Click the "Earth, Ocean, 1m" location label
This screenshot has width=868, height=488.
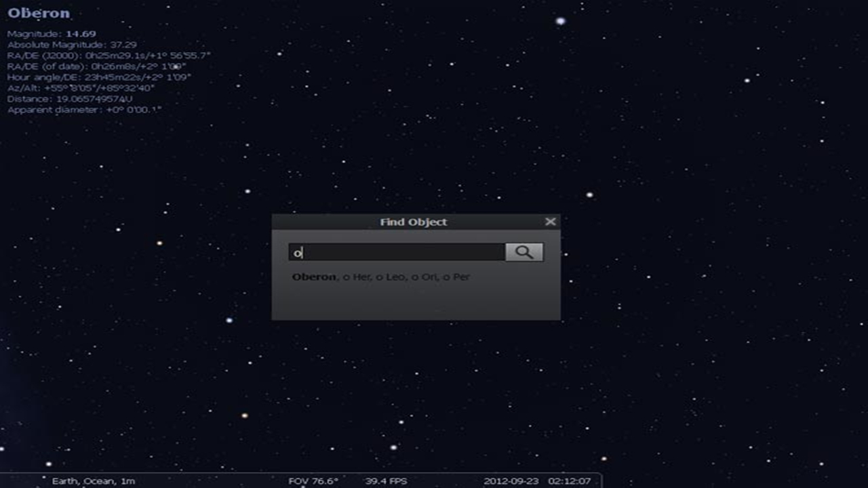[94, 480]
